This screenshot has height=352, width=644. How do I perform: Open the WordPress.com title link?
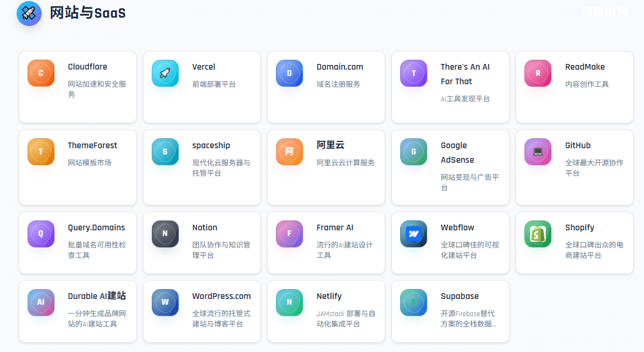221,296
